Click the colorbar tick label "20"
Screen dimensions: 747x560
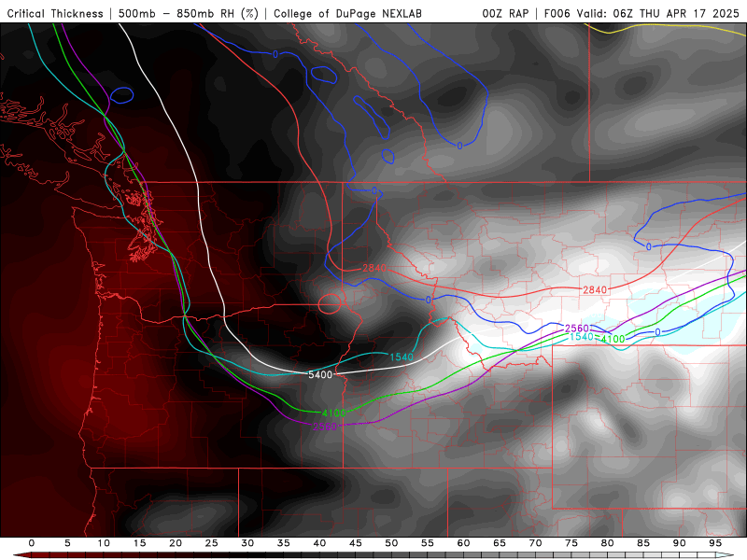pyautogui.click(x=176, y=543)
